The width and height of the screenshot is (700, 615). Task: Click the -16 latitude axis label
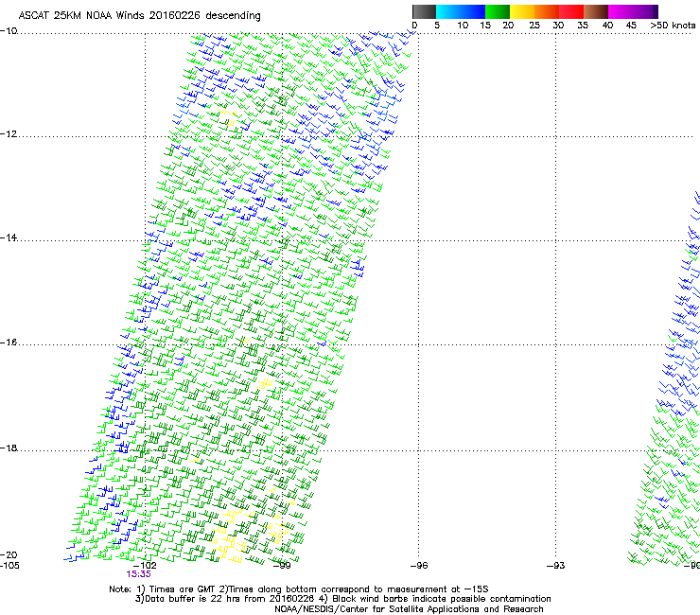[x=9, y=343]
